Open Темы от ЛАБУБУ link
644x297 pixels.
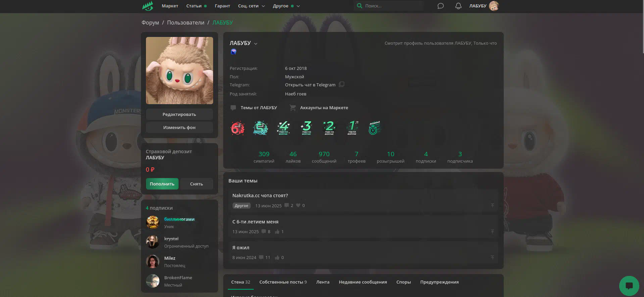click(x=259, y=108)
